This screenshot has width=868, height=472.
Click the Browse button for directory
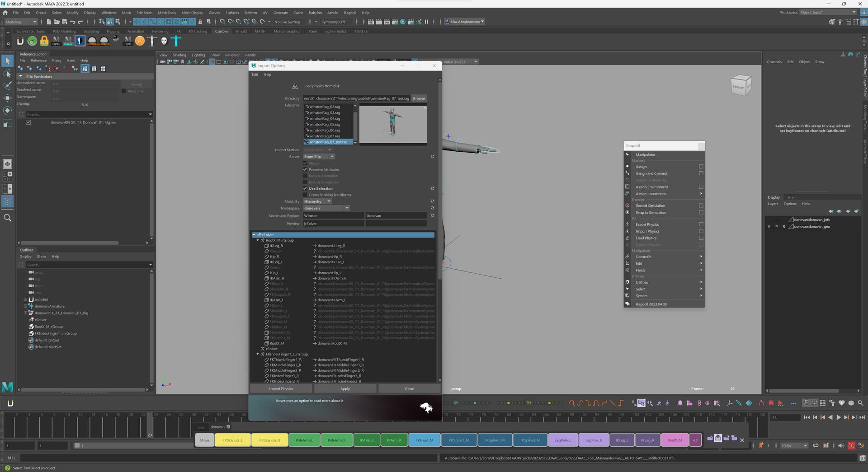click(419, 98)
